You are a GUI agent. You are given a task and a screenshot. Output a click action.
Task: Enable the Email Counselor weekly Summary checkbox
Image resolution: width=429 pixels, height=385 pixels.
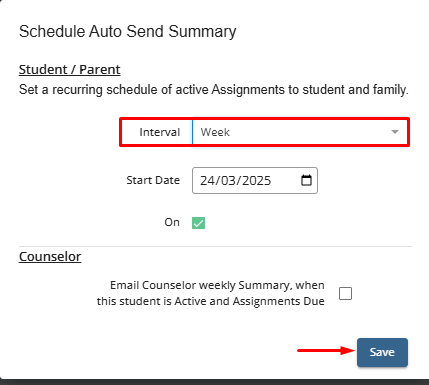click(x=345, y=294)
